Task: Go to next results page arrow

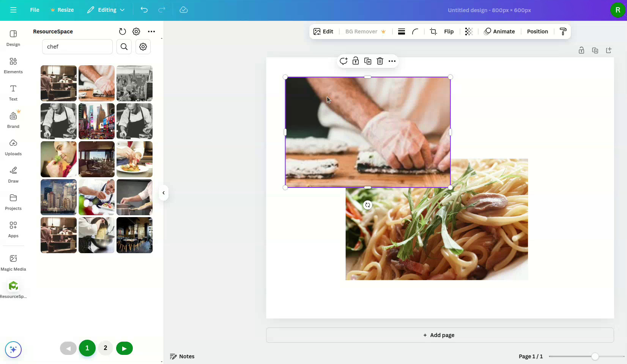Action: click(x=124, y=348)
